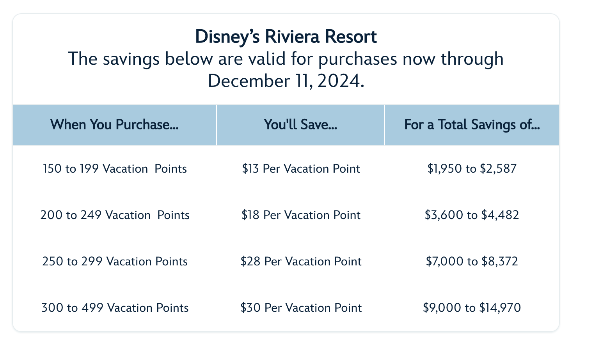
Task: Click the 150 to 199 Vacation Points cell
Action: click(114, 169)
